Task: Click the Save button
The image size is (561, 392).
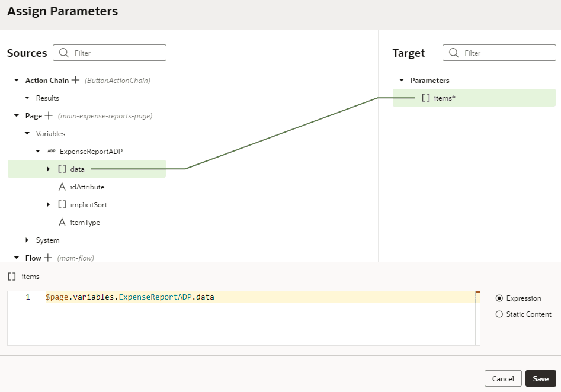Action: point(540,378)
